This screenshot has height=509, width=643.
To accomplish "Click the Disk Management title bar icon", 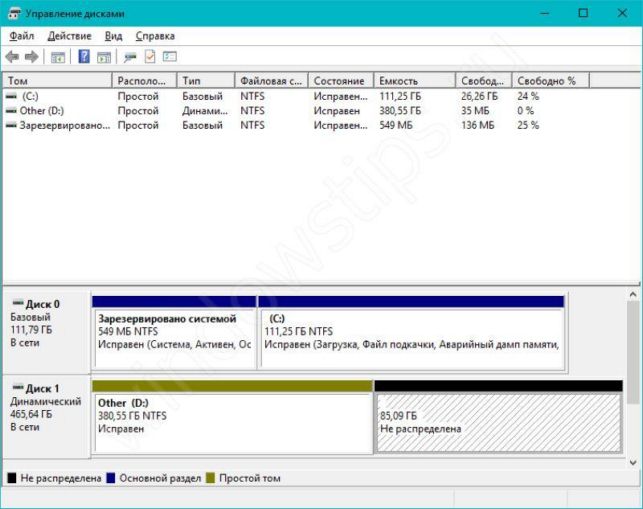I will (x=14, y=14).
